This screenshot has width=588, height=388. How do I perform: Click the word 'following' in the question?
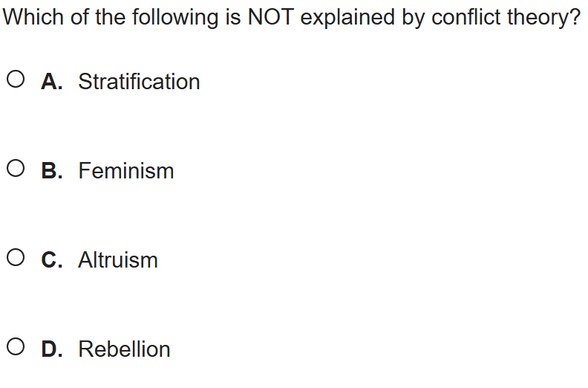coord(175,18)
